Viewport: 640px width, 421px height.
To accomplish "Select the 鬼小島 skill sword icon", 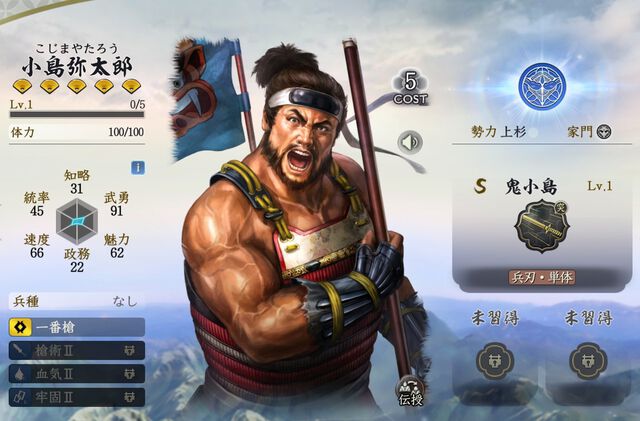I will click(x=542, y=226).
